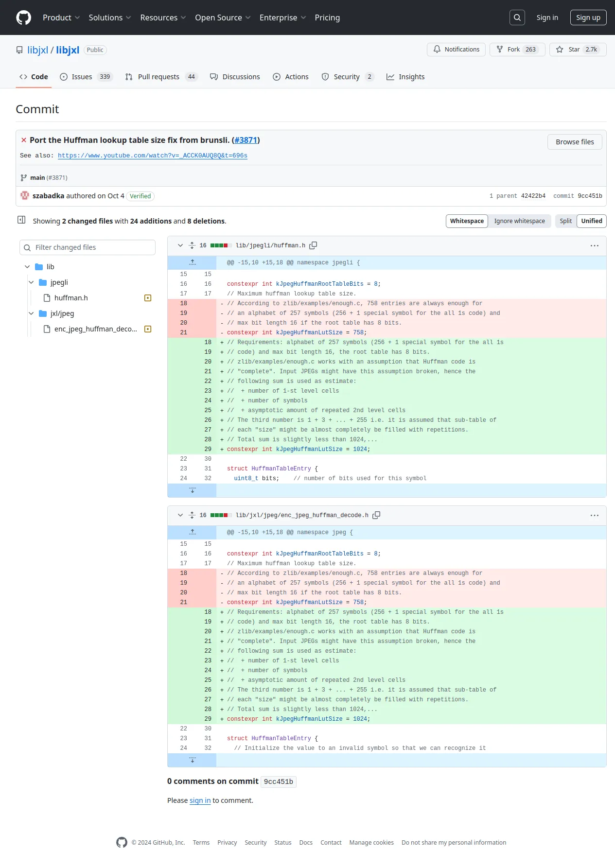Click Browse files button
Image resolution: width=615 pixels, height=868 pixels.
575,142
